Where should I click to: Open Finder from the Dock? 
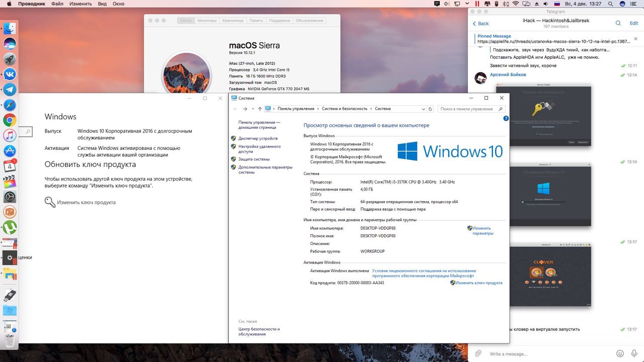click(10, 29)
